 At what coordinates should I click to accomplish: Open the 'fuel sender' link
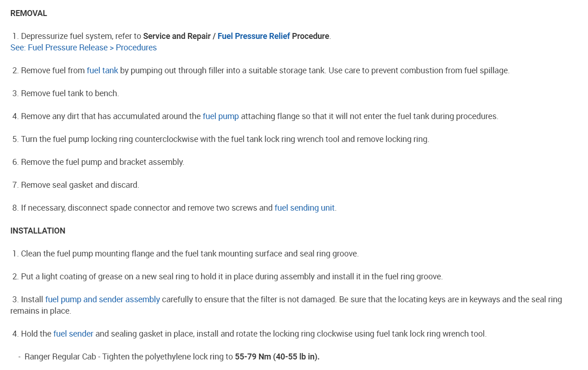click(x=73, y=334)
